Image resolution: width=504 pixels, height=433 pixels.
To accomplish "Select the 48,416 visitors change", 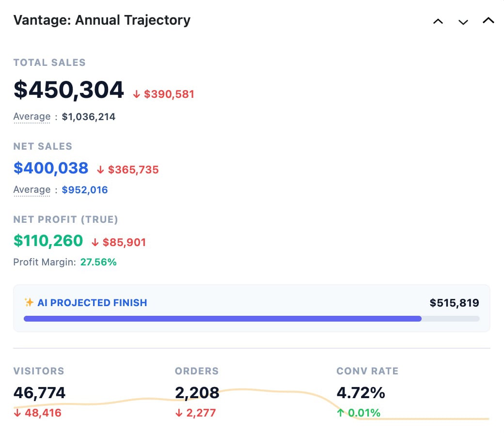I will 43,413.
